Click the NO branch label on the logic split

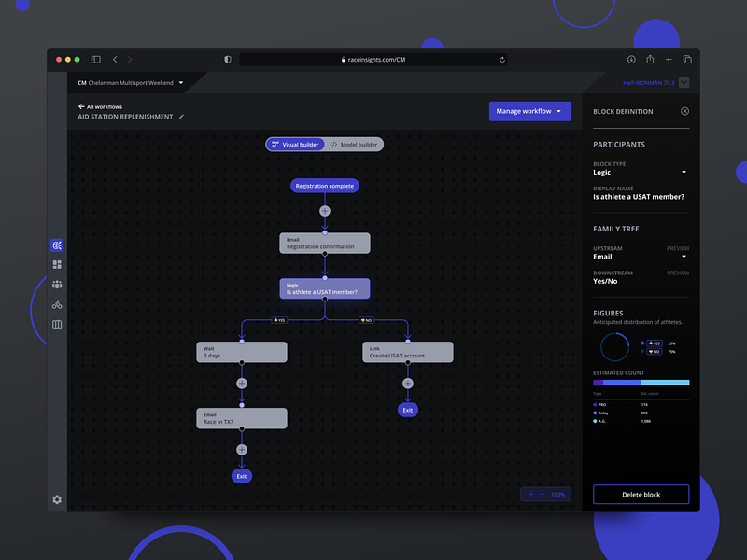tap(367, 319)
